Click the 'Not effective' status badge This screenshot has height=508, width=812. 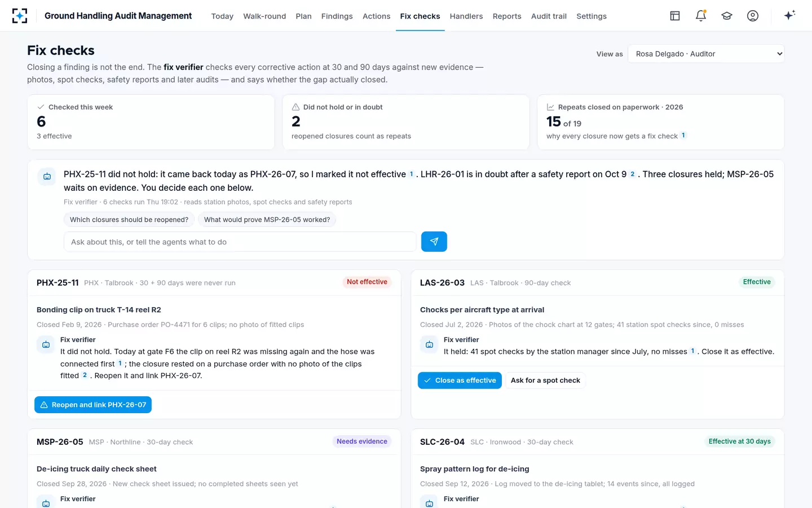click(367, 282)
